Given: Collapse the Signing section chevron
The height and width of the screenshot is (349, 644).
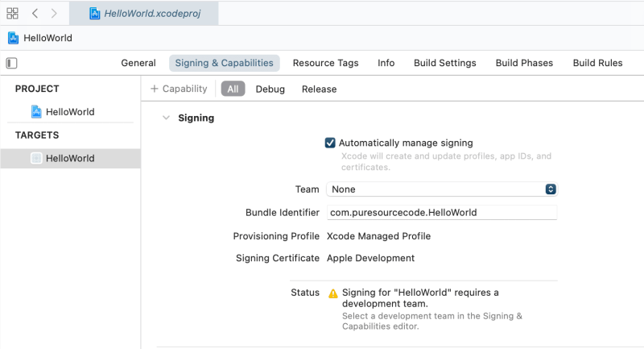Looking at the screenshot, I should 166,118.
